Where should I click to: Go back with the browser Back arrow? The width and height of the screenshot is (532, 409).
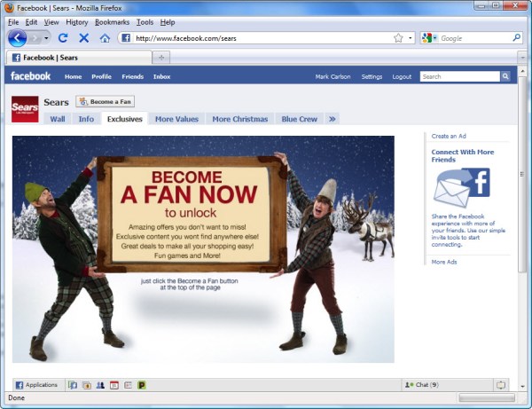[x=17, y=38]
